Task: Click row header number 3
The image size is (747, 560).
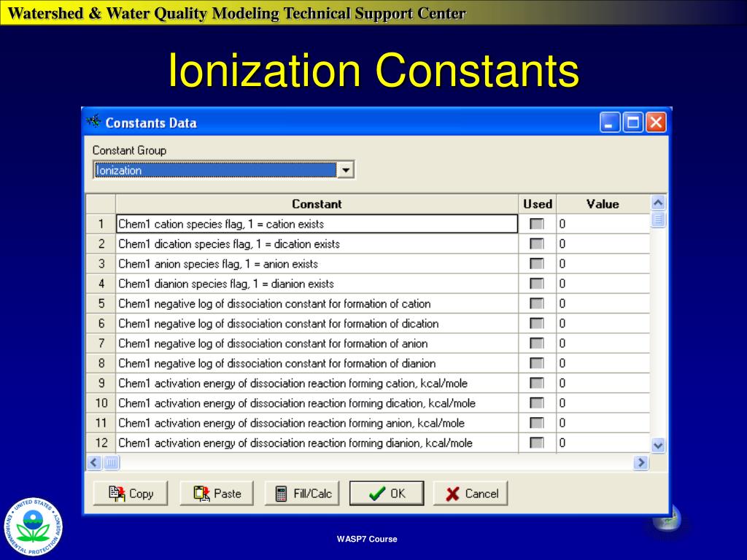Action: (x=101, y=264)
